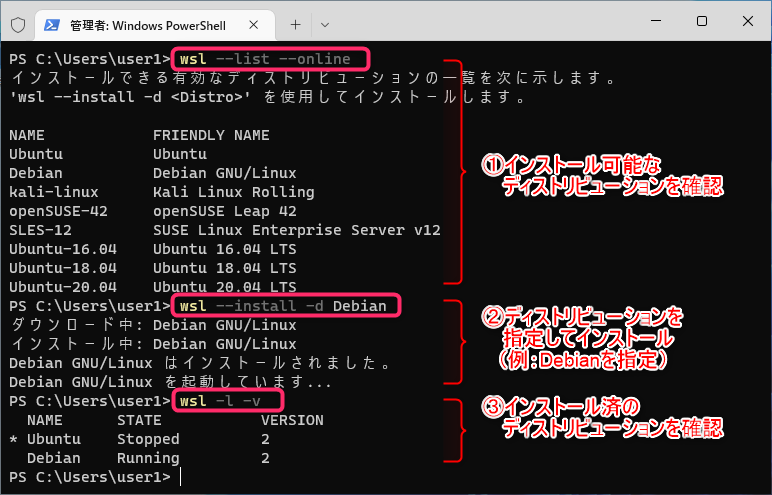772x495 pixels.
Task: Click the 'wsl --install -d Debian' command text
Action: coord(283,306)
